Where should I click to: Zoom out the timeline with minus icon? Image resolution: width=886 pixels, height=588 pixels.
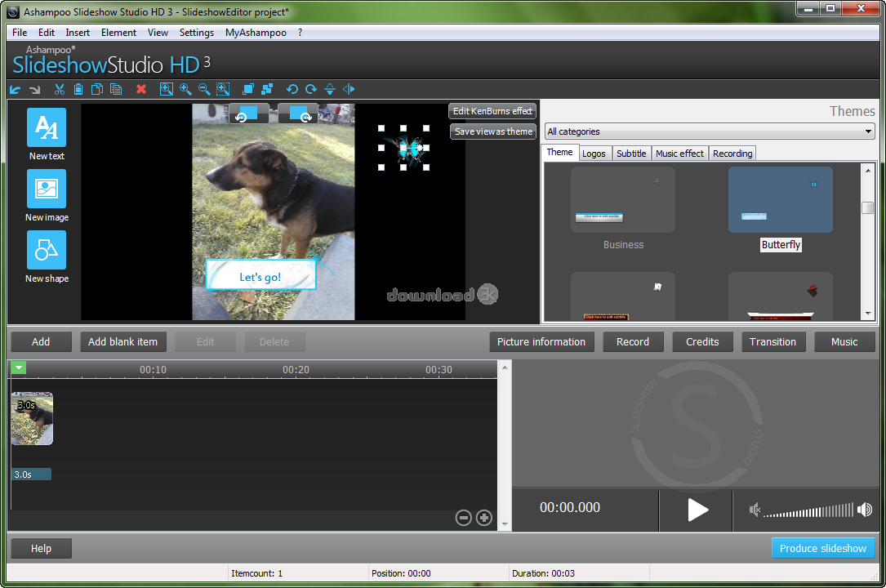pos(463,518)
